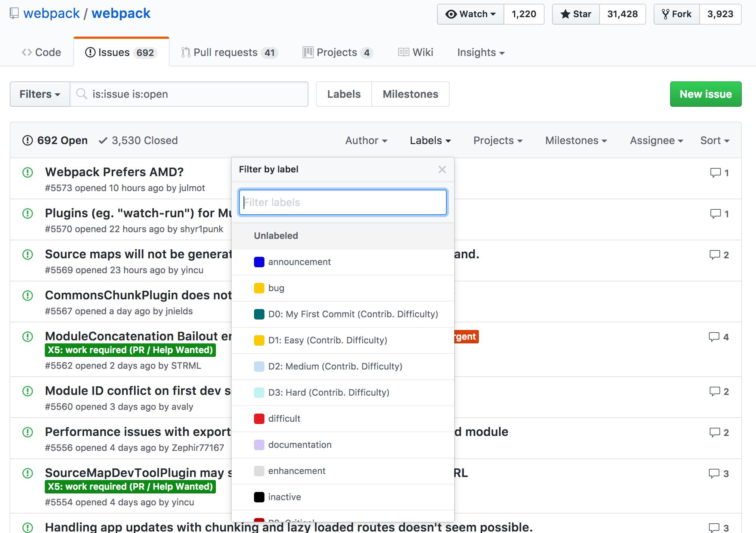Focus the Filter labels text field

[x=343, y=202]
